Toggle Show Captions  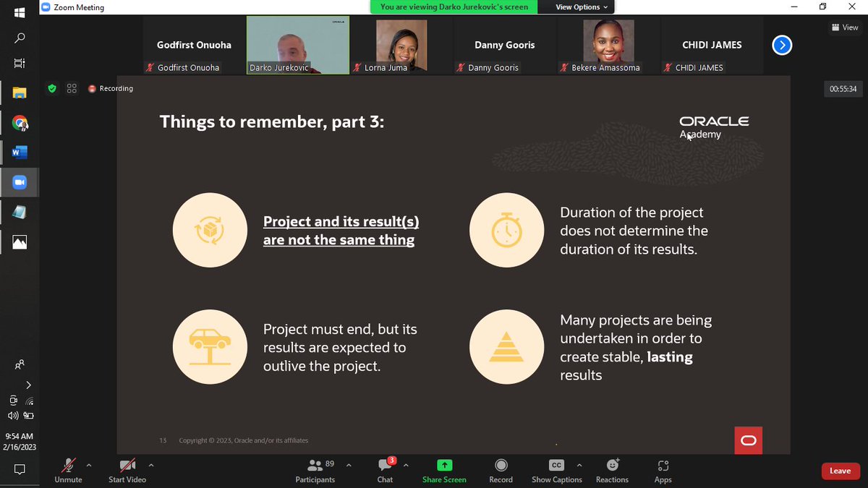556,470
